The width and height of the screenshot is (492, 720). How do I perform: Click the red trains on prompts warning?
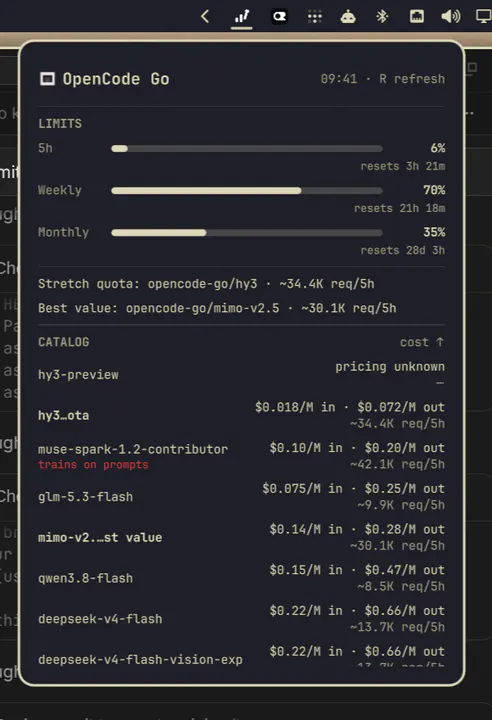(93, 465)
